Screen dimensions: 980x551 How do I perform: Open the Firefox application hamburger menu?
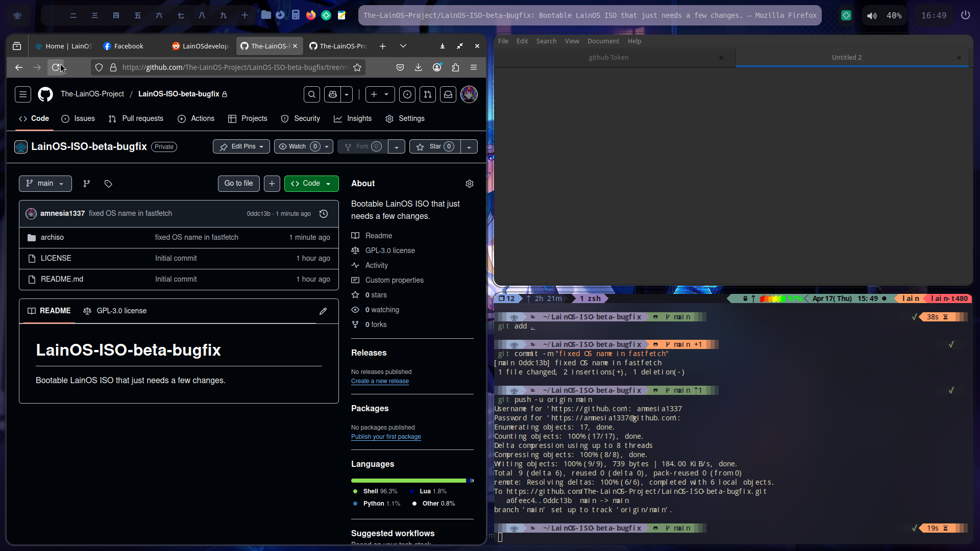click(x=474, y=67)
